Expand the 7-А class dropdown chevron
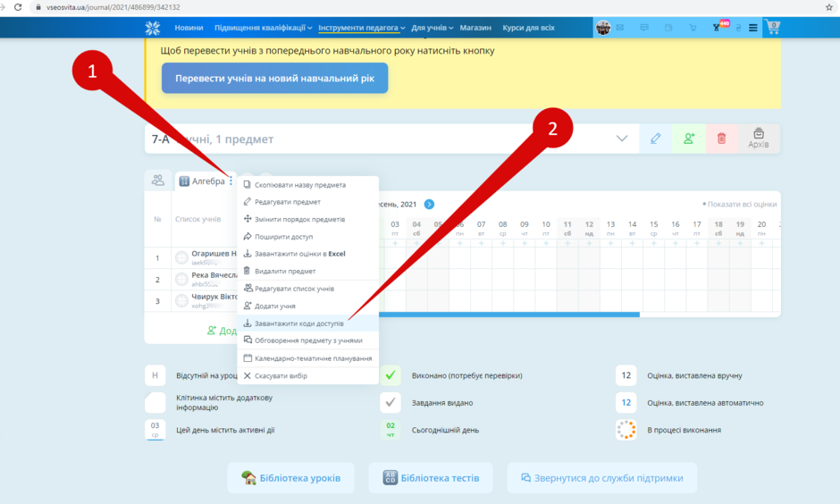Image resolution: width=840 pixels, height=504 pixels. (621, 139)
